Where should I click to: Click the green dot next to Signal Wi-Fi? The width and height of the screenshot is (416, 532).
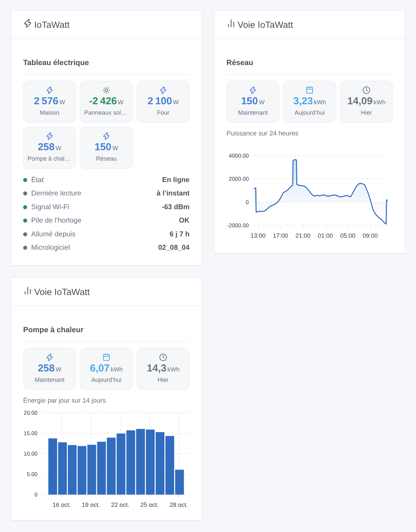click(x=25, y=207)
